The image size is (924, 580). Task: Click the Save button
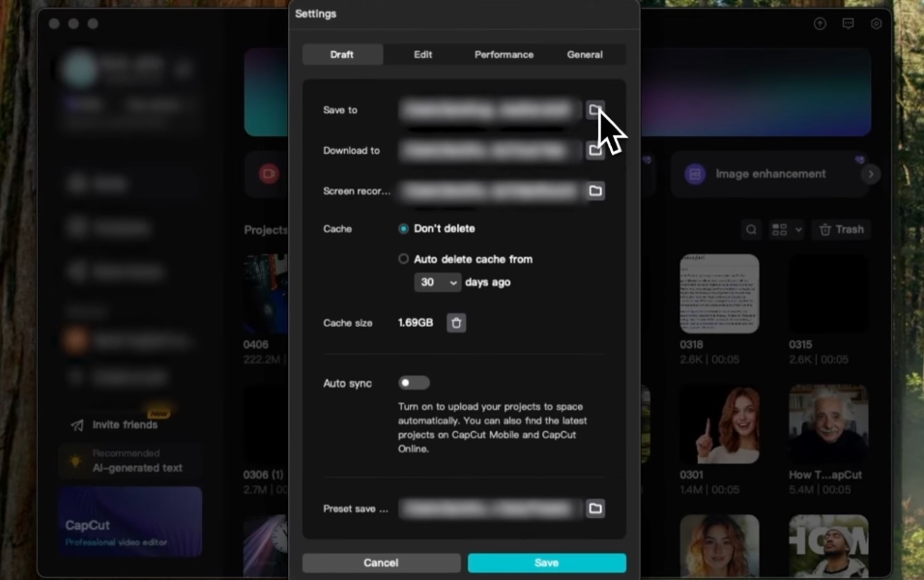click(x=547, y=563)
